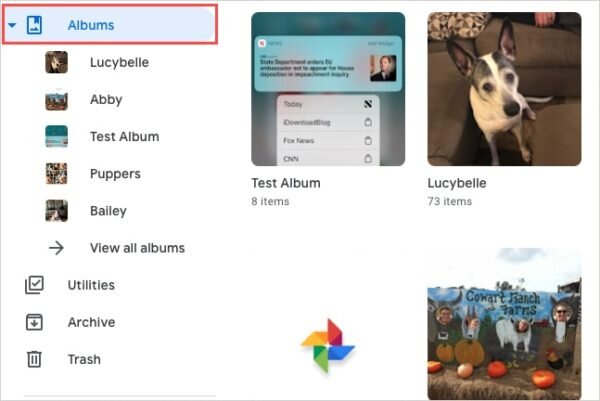600x401 pixels.
Task: Go to Utilities section
Action: pos(91,285)
